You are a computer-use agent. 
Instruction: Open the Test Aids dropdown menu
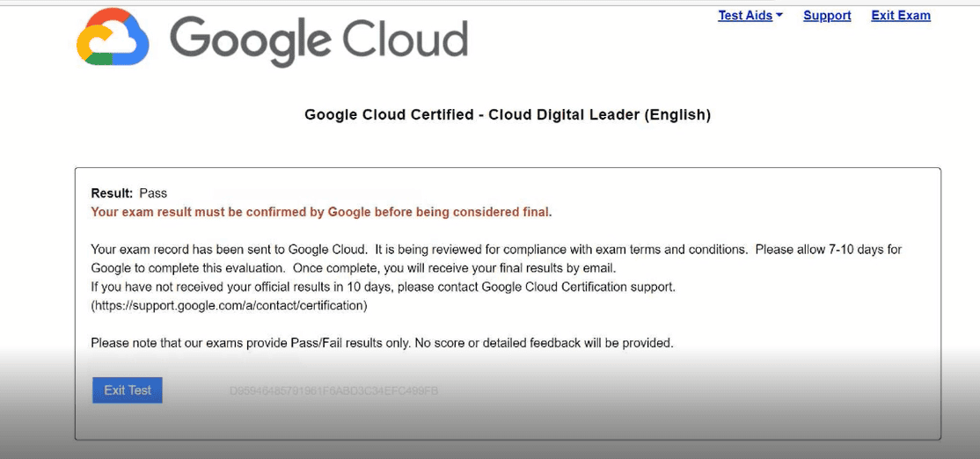coord(744,16)
